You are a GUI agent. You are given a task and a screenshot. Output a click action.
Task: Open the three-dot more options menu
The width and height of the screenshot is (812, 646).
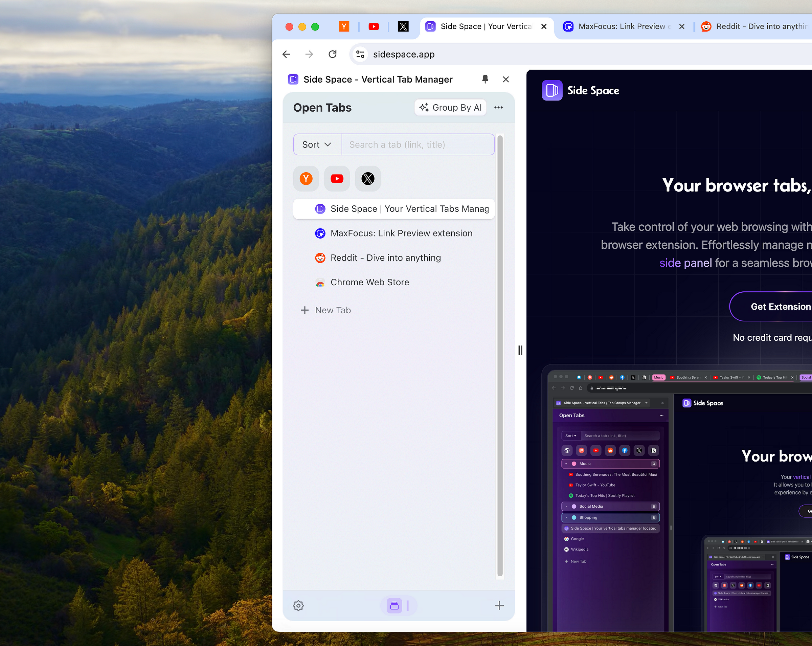(498, 108)
